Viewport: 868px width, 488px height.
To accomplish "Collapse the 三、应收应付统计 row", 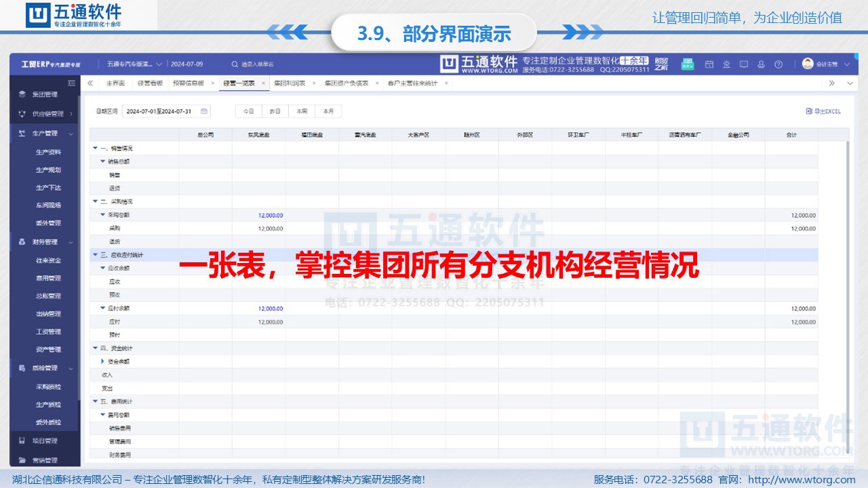I will [x=95, y=255].
